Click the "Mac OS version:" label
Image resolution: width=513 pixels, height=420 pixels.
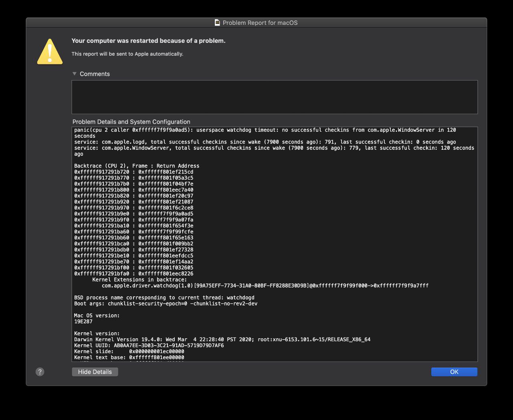tap(97, 316)
